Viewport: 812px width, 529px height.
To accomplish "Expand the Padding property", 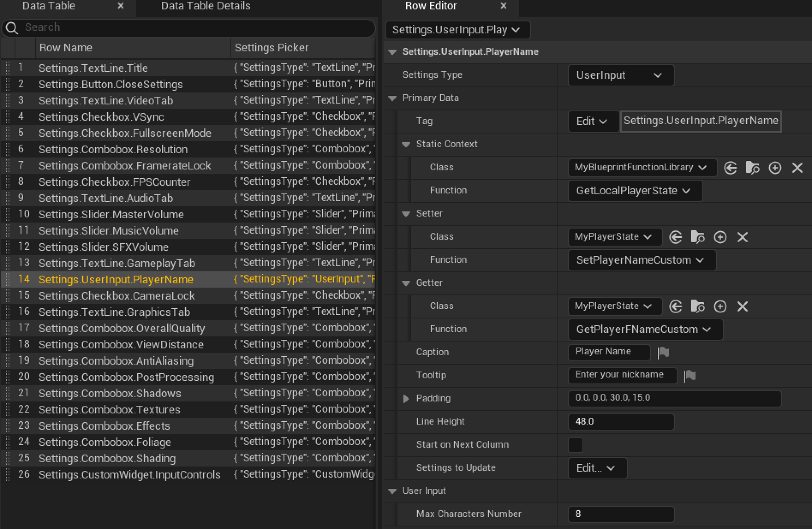I will pos(406,398).
